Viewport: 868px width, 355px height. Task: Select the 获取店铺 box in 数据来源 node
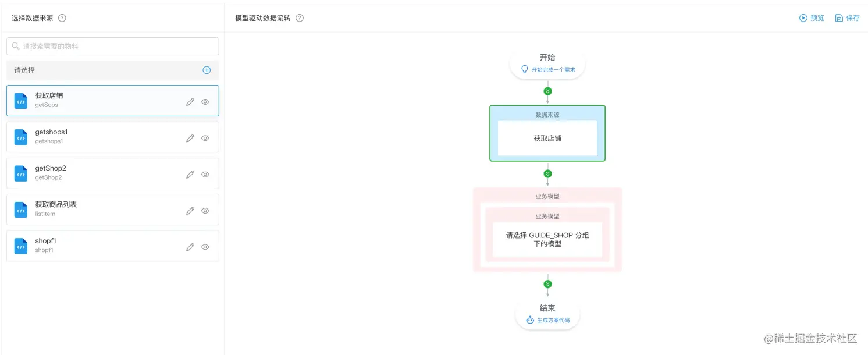click(547, 139)
